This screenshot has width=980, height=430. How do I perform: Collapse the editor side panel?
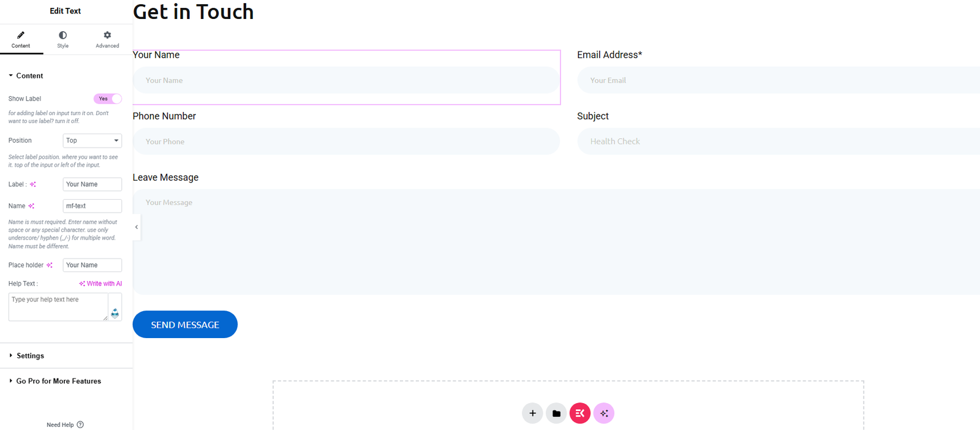tap(137, 227)
